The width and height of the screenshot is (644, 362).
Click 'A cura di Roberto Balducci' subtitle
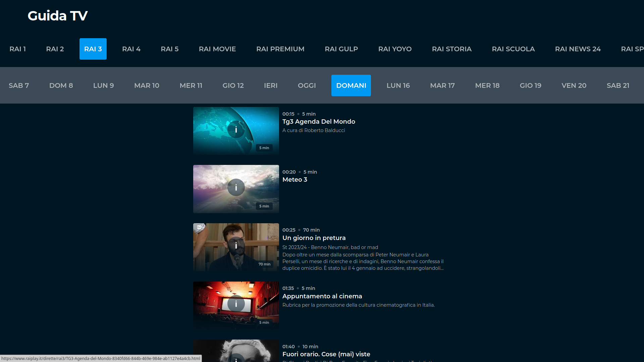pos(314,130)
